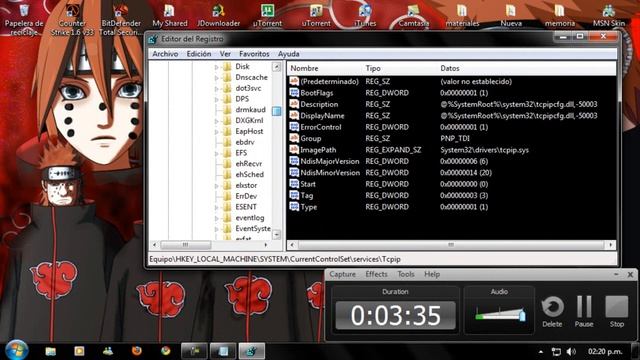640x360 pixels.
Task: Open the Camtasia desktop shortcut
Action: click(x=413, y=16)
